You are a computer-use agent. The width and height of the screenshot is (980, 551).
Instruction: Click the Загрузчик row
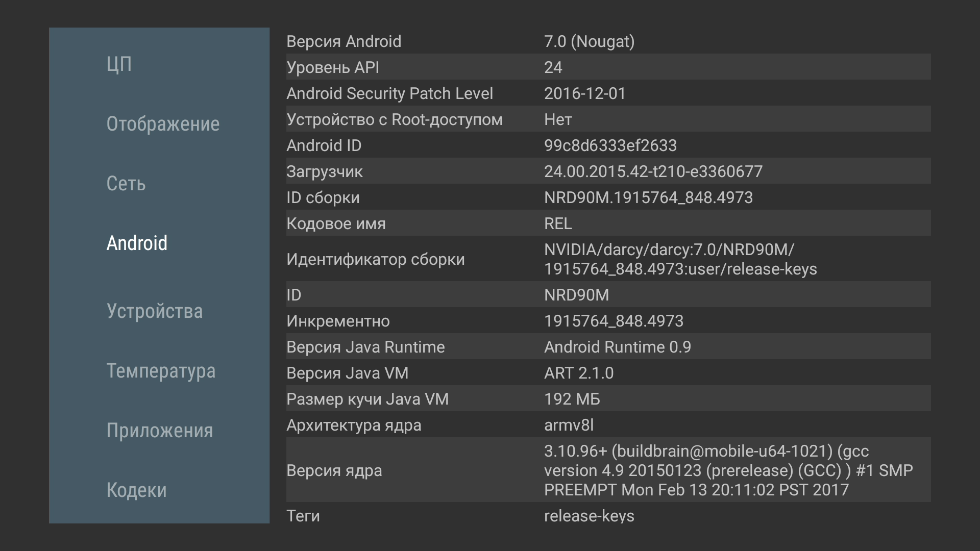pyautogui.click(x=607, y=171)
